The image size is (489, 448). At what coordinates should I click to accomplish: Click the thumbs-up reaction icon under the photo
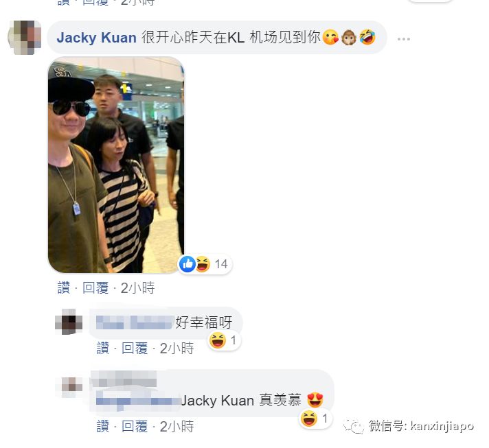(x=187, y=264)
